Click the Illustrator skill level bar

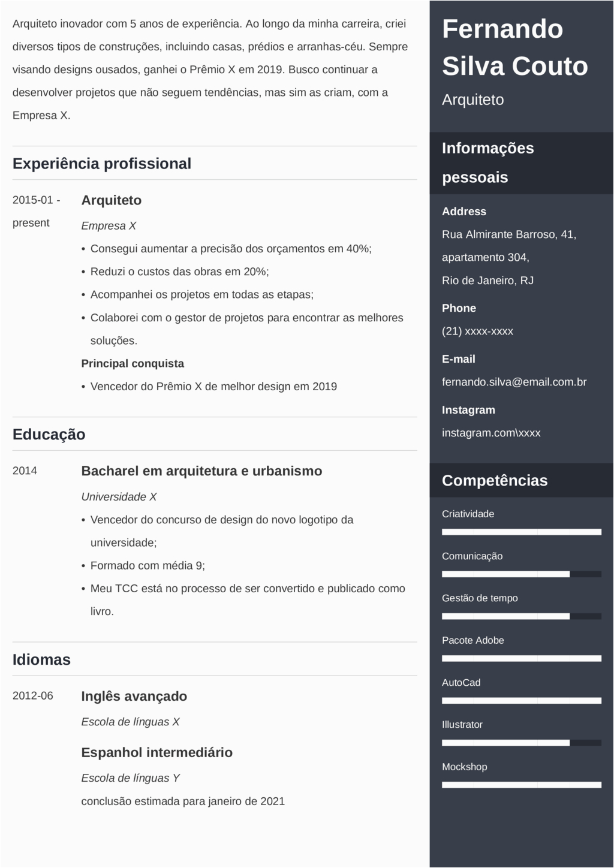pos(521,743)
